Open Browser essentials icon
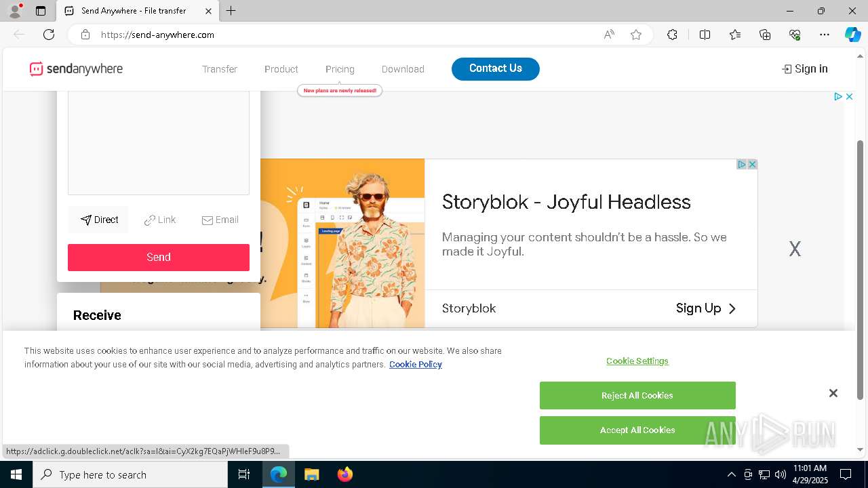The height and width of the screenshot is (488, 868). click(x=795, y=35)
